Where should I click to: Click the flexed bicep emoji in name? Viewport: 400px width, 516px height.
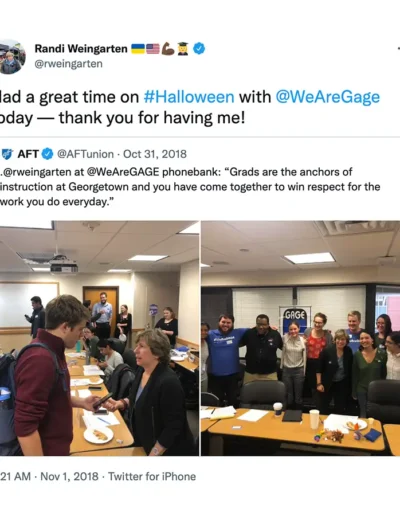click(x=168, y=49)
